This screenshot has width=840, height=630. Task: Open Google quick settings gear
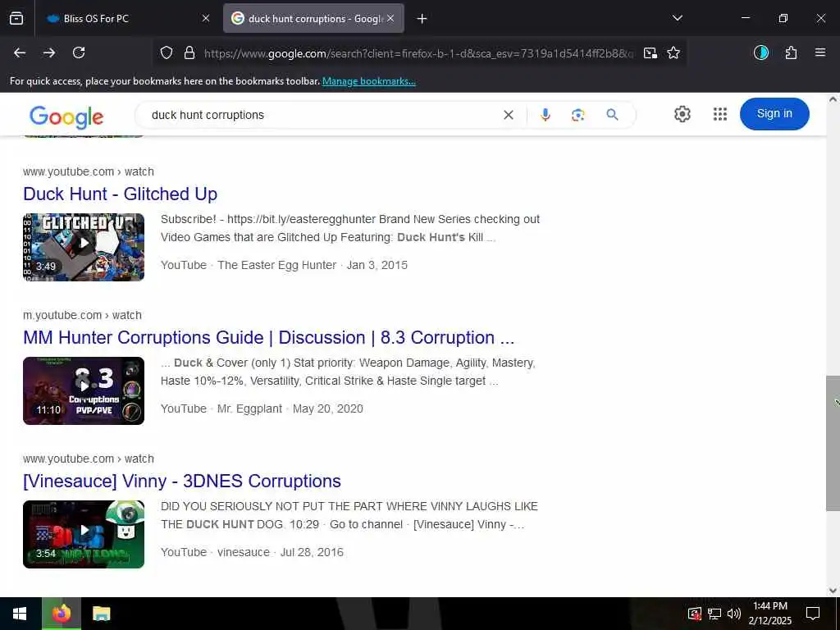tap(682, 113)
